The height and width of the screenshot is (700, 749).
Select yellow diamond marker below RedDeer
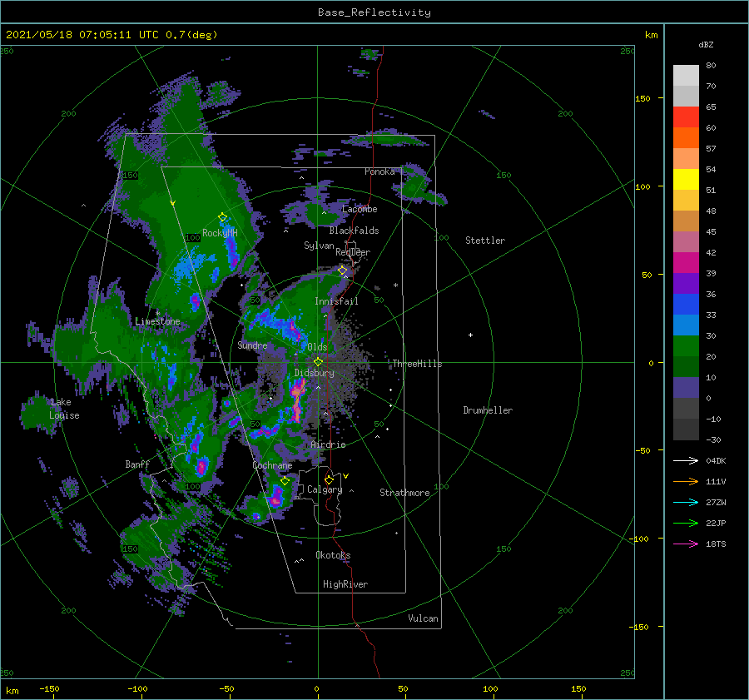coord(342,271)
